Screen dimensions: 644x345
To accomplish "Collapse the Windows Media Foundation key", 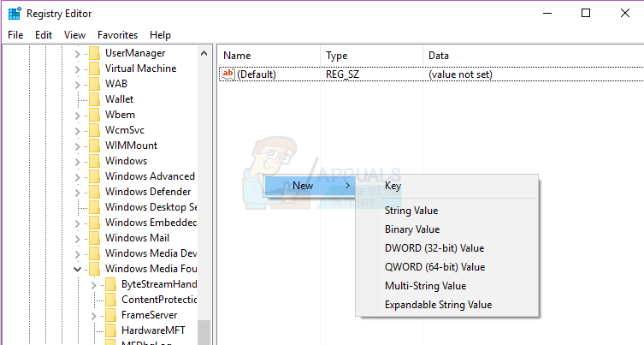I will (x=77, y=270).
